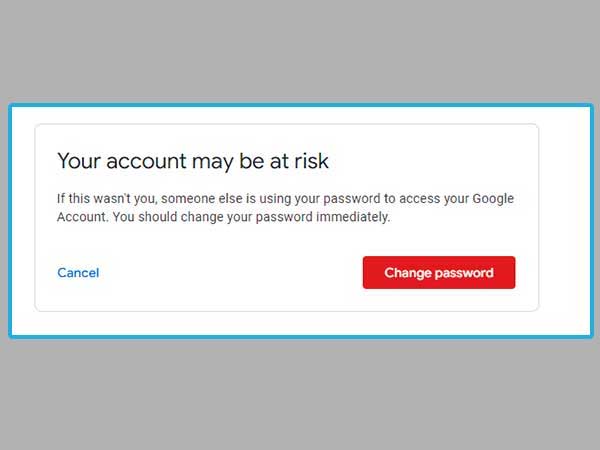Click the warning paragraph about your password

click(285, 207)
